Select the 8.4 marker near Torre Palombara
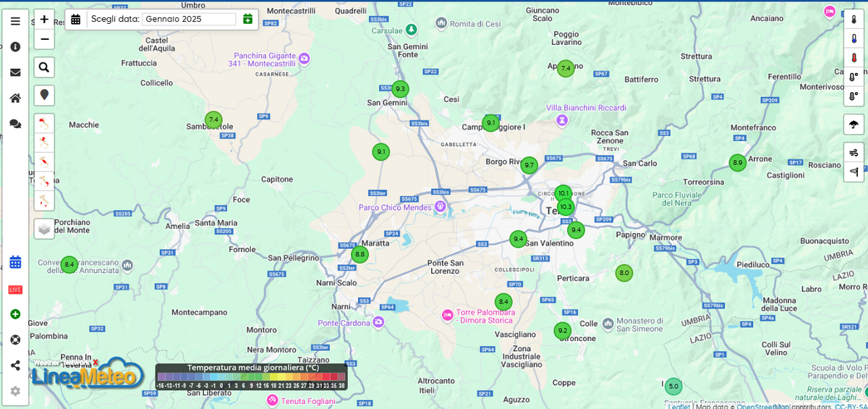 [x=503, y=302]
